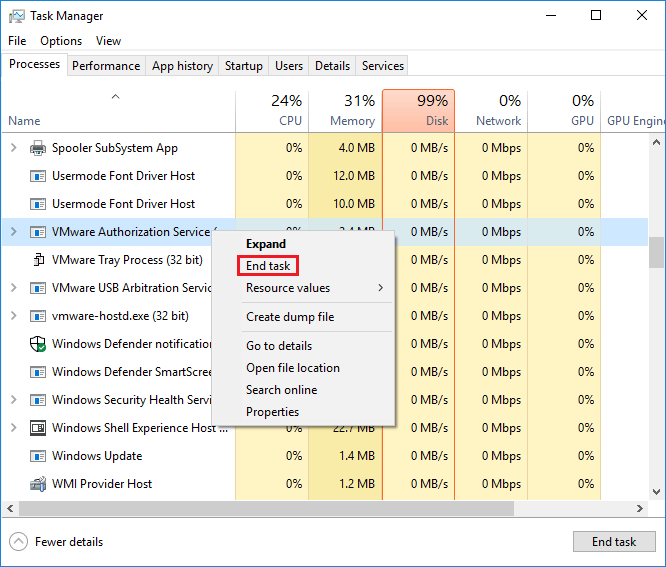Click the horizontal scrollbar right arrow
Screen dimensions: 666x567
coord(640,508)
